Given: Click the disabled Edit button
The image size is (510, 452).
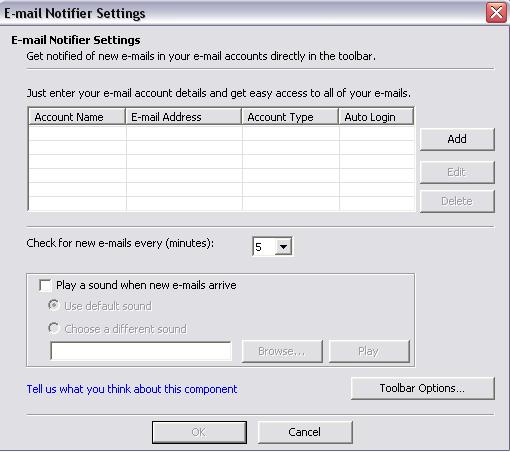Looking at the screenshot, I should click(457, 172).
